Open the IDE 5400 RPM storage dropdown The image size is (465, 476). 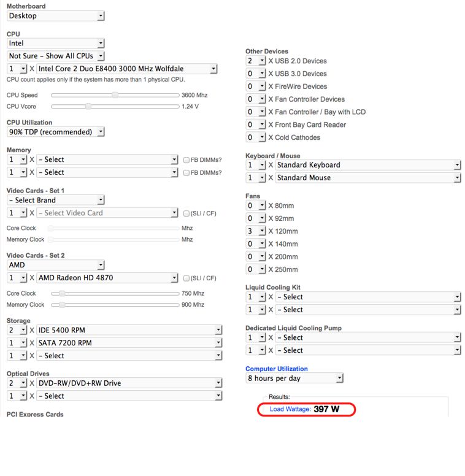[x=129, y=330]
